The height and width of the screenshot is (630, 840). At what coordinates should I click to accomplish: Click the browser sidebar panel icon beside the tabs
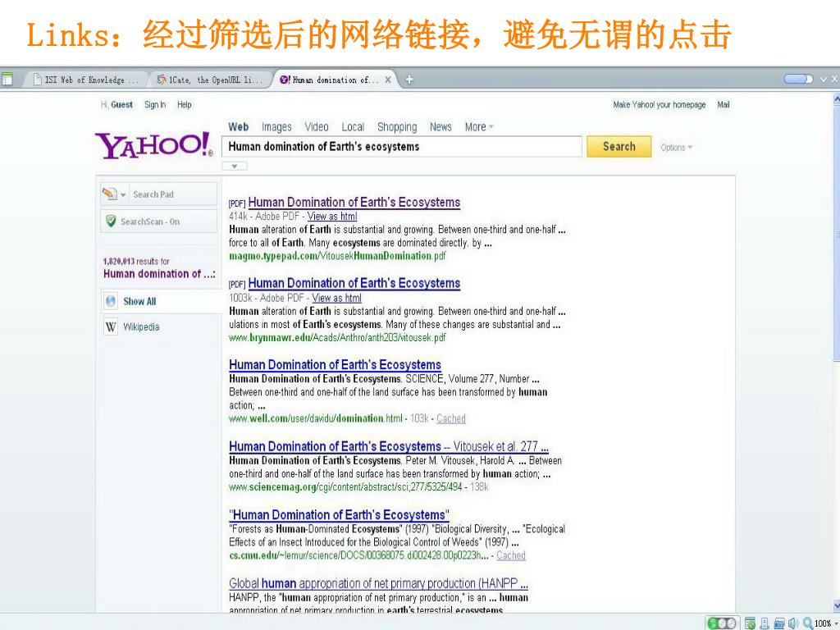click(7, 80)
